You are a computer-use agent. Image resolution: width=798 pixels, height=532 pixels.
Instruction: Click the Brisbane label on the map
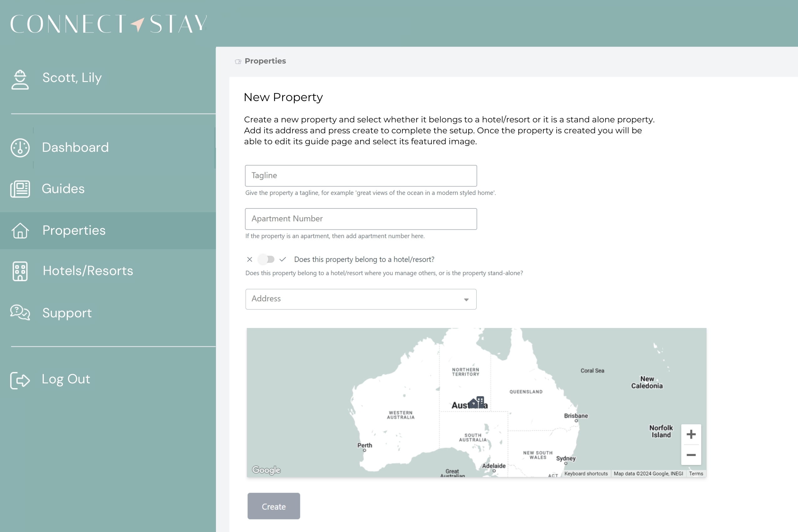(x=576, y=416)
